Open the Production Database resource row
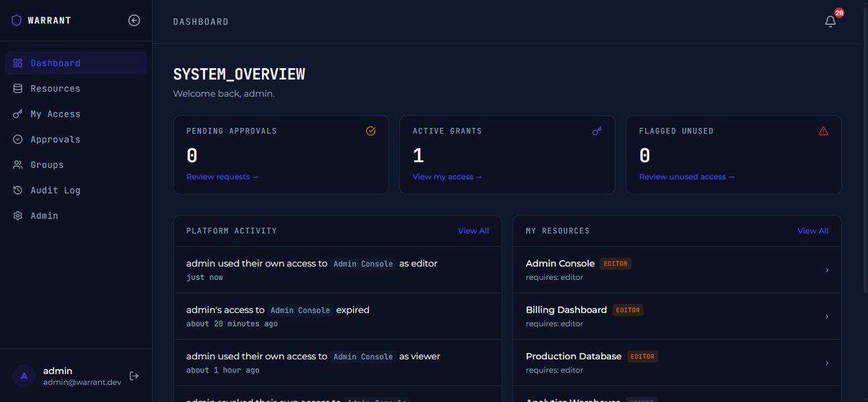Viewport: 868px width, 402px height. [x=677, y=363]
